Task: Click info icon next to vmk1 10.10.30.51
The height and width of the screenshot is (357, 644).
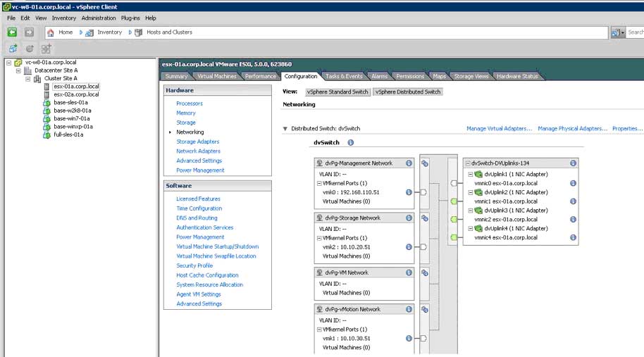Action: tap(409, 339)
